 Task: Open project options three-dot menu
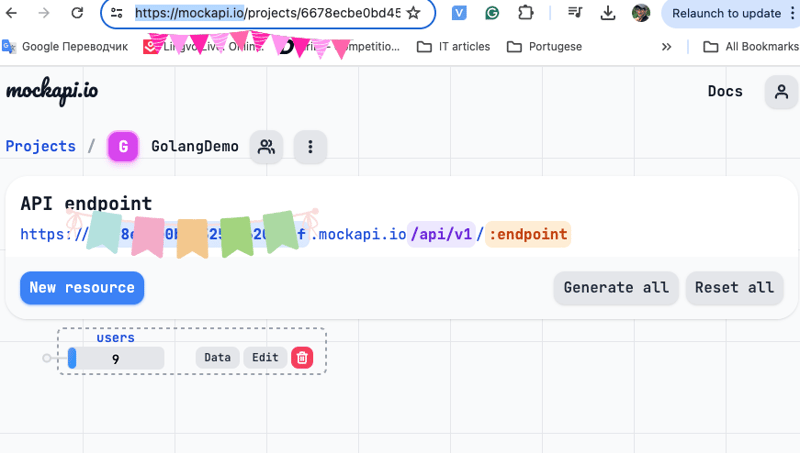(x=310, y=147)
